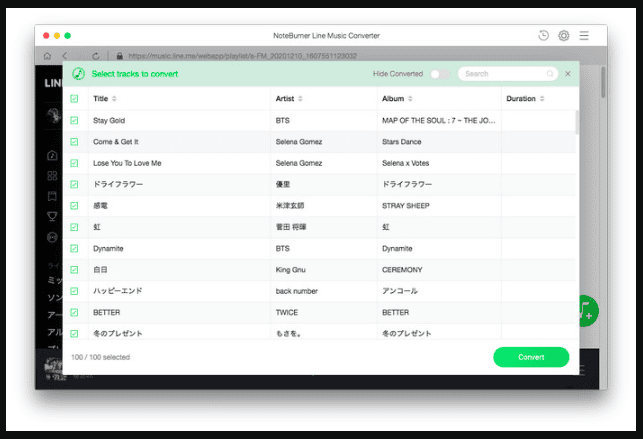Click Select tracks to convert heading
Image resolution: width=643 pixels, height=439 pixels.
coord(135,74)
